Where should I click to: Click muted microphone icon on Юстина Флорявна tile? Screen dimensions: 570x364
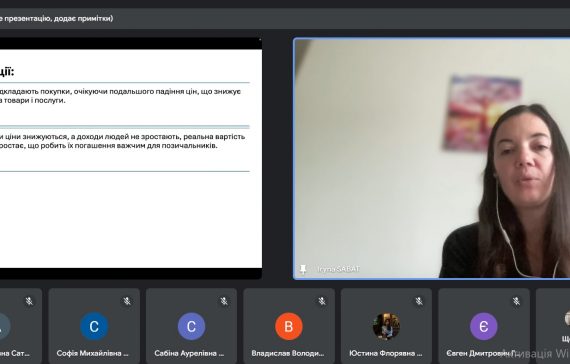coord(420,301)
